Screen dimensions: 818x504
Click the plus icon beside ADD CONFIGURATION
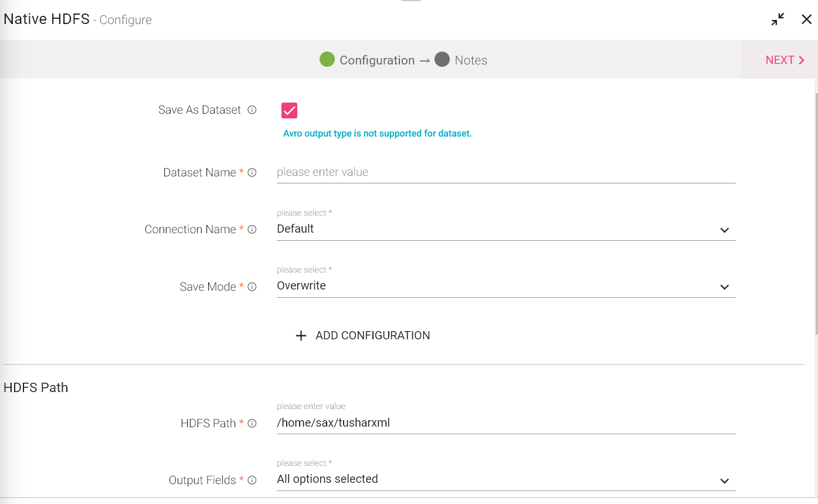coord(301,336)
